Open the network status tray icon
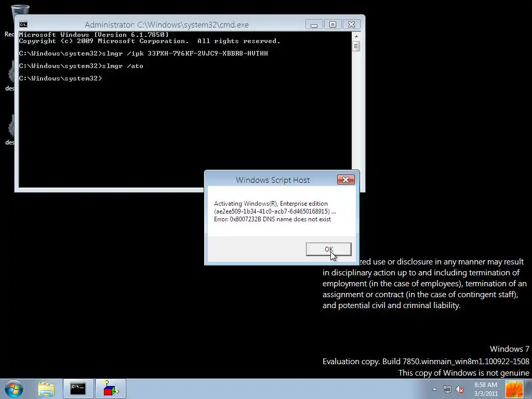 tap(447, 389)
